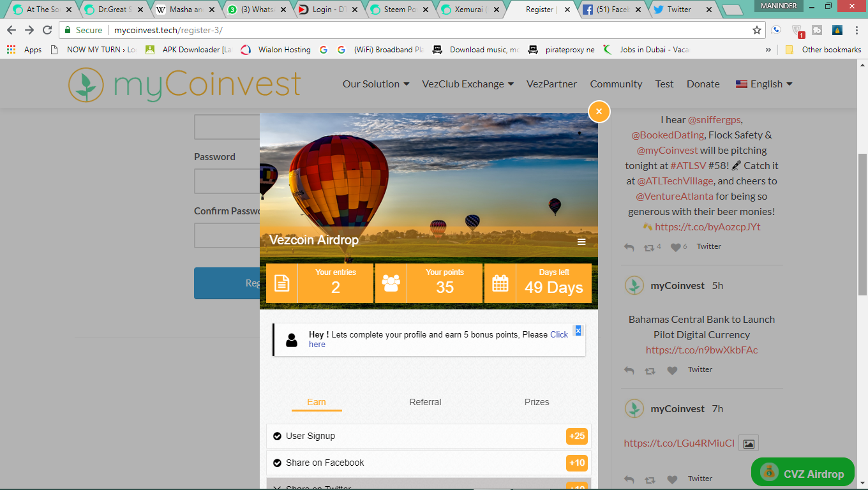Select the User Signup entry row
The image size is (868, 490).
coord(429,436)
